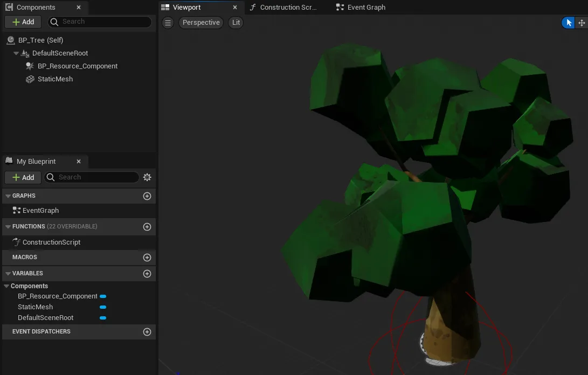Select StaticMesh in component tree
This screenshot has height=375, width=588.
pos(55,79)
